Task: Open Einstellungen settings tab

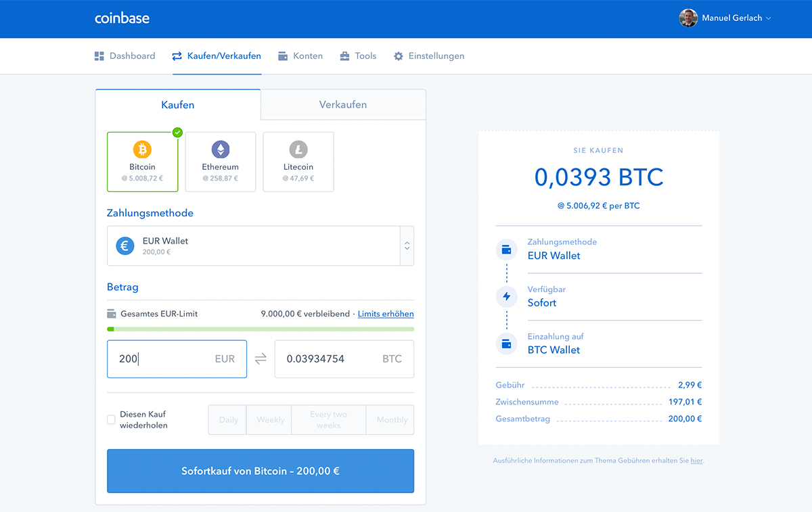Action: tap(429, 56)
